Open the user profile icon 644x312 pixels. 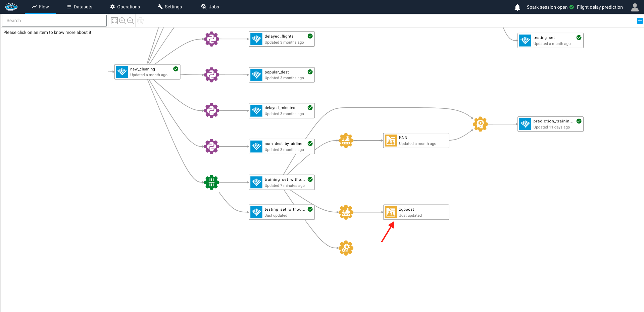635,7
